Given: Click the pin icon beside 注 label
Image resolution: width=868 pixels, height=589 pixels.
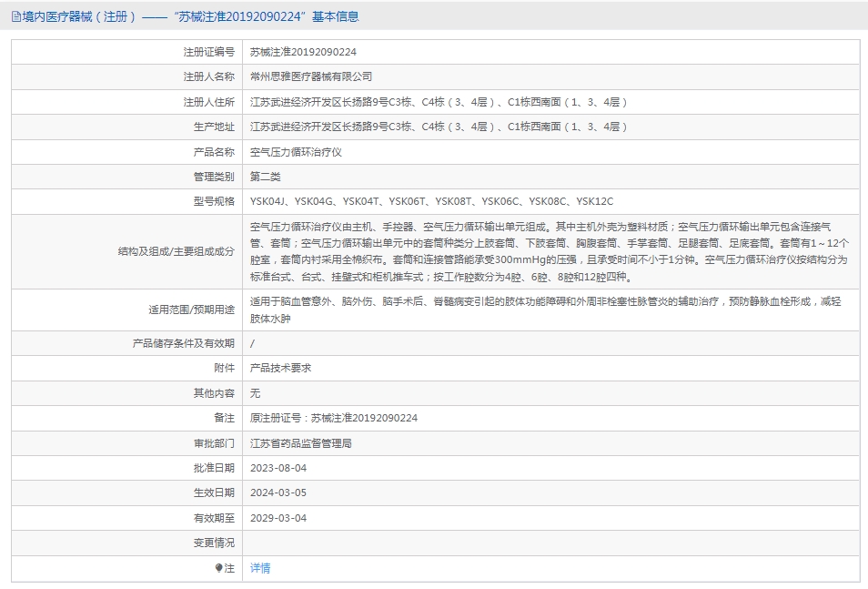Looking at the screenshot, I should [x=219, y=568].
